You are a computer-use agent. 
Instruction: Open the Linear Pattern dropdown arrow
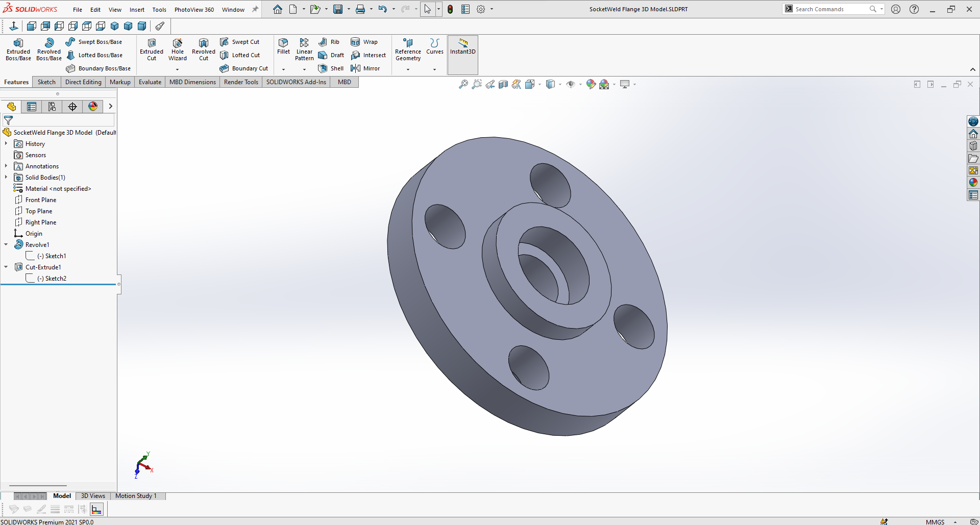click(x=304, y=69)
